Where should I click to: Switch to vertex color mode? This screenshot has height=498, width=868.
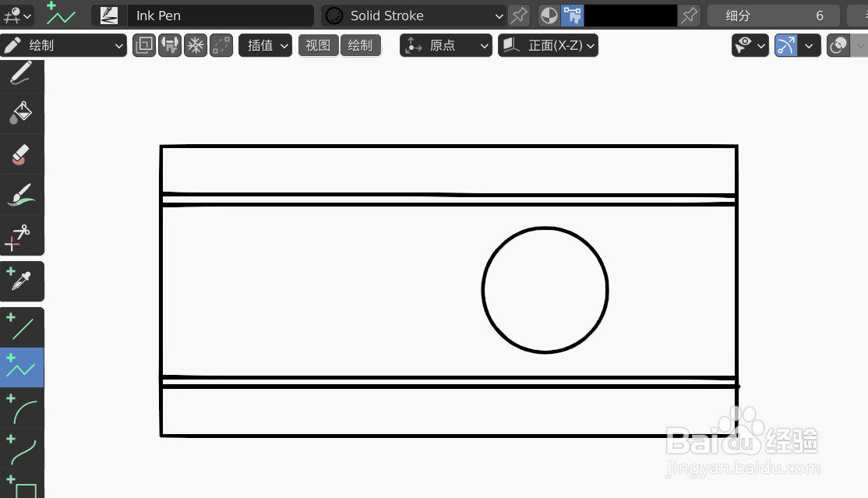573,16
